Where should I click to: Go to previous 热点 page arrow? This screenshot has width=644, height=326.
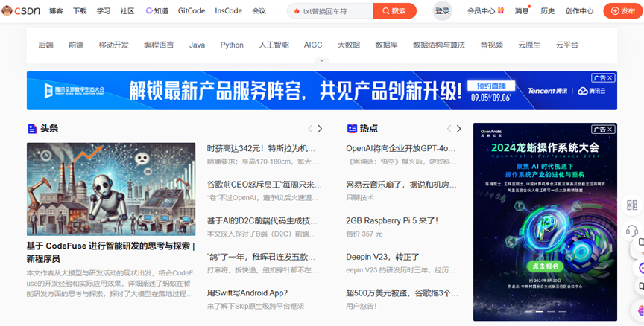click(x=449, y=129)
